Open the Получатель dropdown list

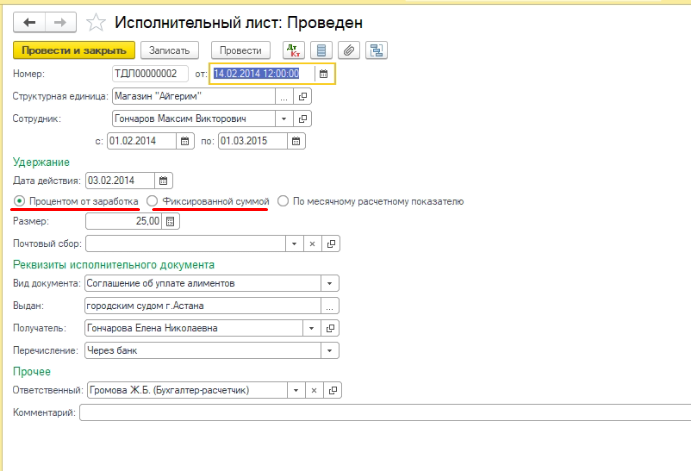(x=313, y=328)
